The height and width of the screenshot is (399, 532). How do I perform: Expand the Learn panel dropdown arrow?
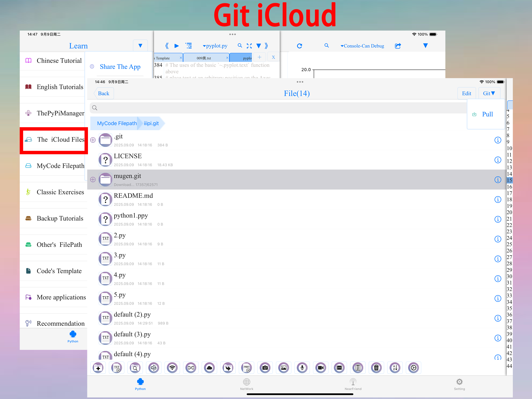click(140, 46)
